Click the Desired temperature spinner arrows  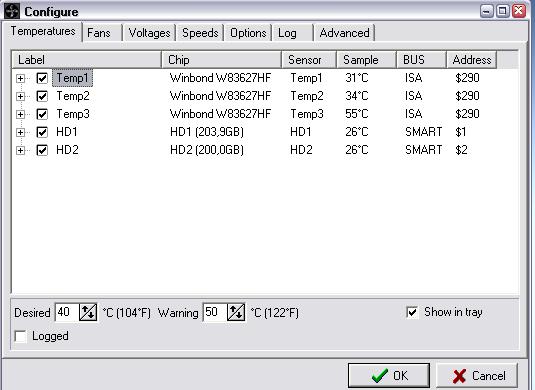point(88,312)
